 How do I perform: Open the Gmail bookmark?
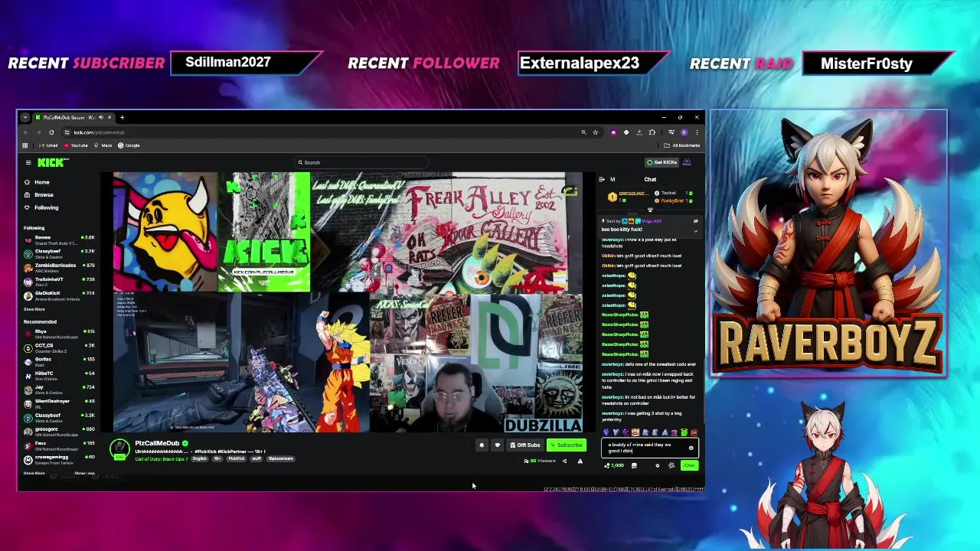[x=49, y=145]
